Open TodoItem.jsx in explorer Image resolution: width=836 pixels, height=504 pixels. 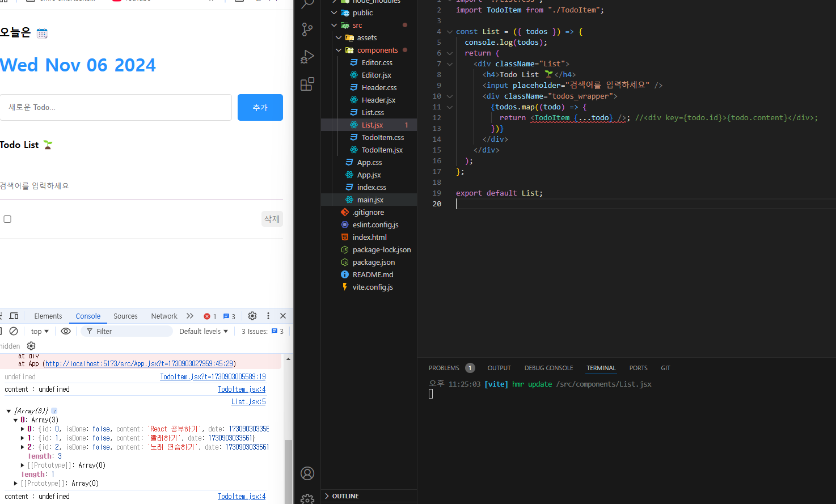point(382,150)
